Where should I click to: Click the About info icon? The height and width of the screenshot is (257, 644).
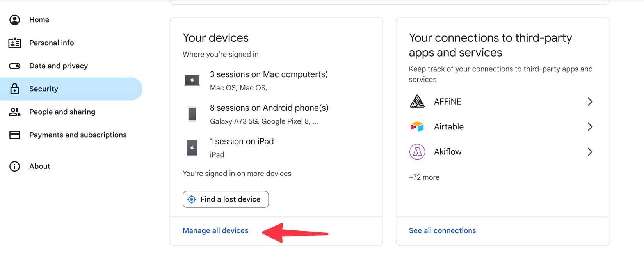(x=14, y=166)
